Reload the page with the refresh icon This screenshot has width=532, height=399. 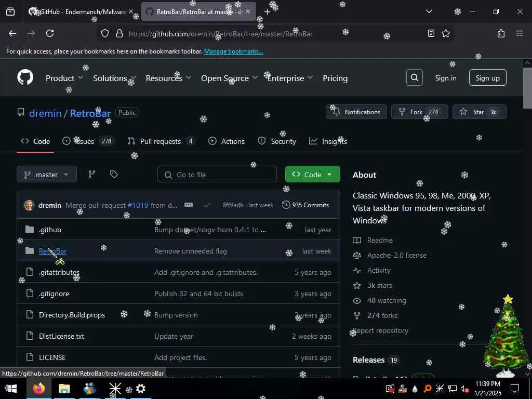pyautogui.click(x=50, y=33)
